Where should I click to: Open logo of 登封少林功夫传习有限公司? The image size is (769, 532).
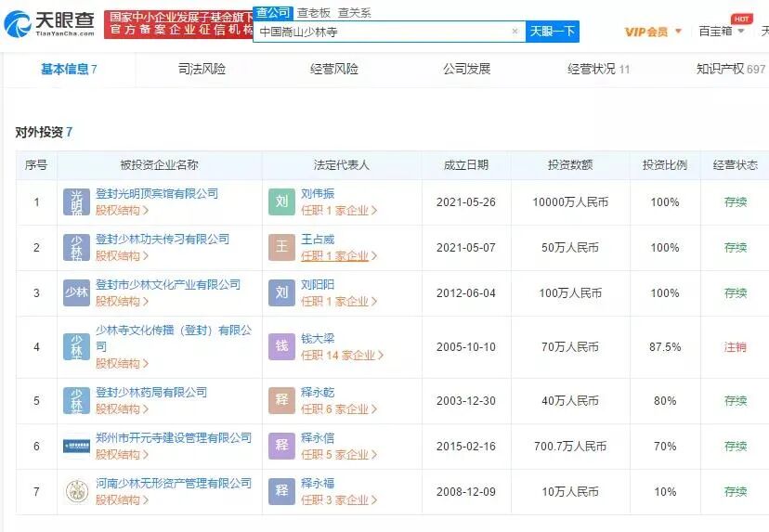[76, 247]
